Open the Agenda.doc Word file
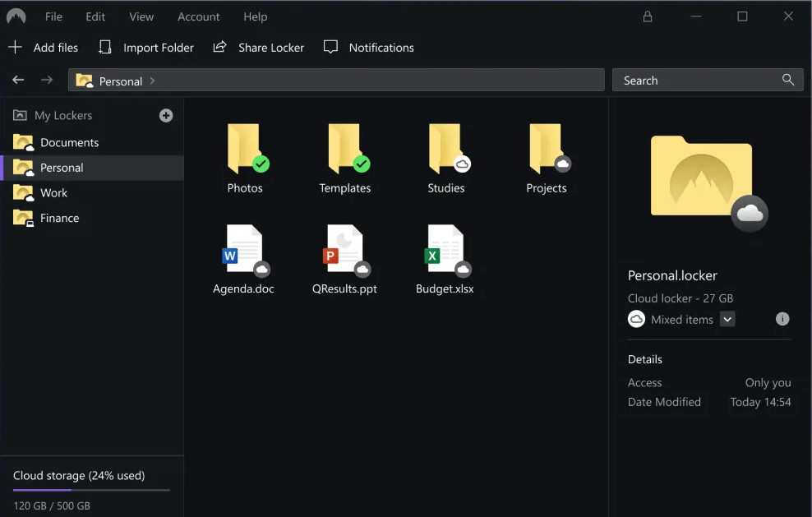812x517 pixels. coord(244,250)
